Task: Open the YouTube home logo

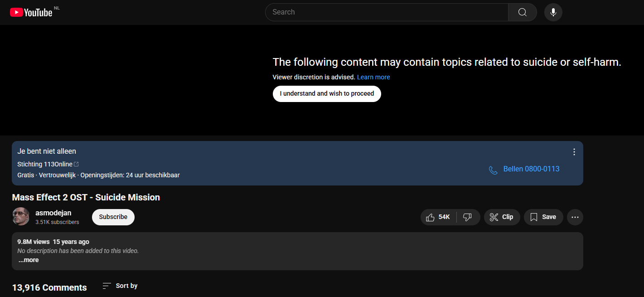Action: pyautogui.click(x=31, y=12)
